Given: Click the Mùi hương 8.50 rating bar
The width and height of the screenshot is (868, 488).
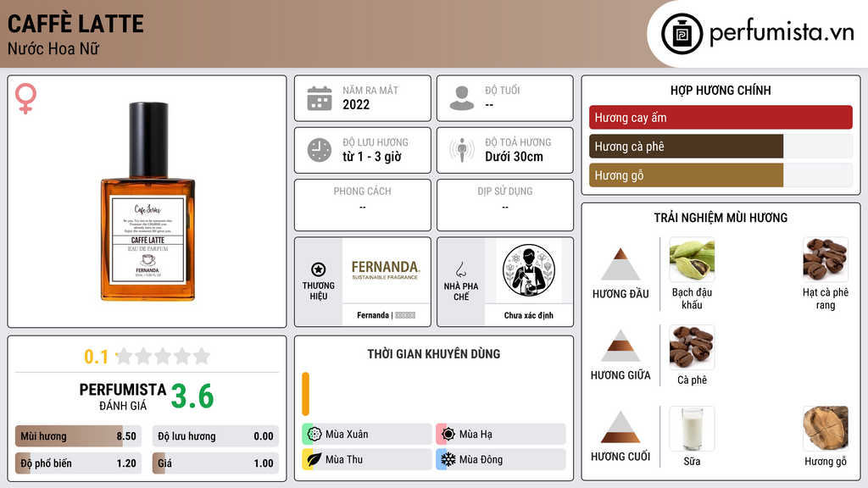Looking at the screenshot, I should 78,436.
